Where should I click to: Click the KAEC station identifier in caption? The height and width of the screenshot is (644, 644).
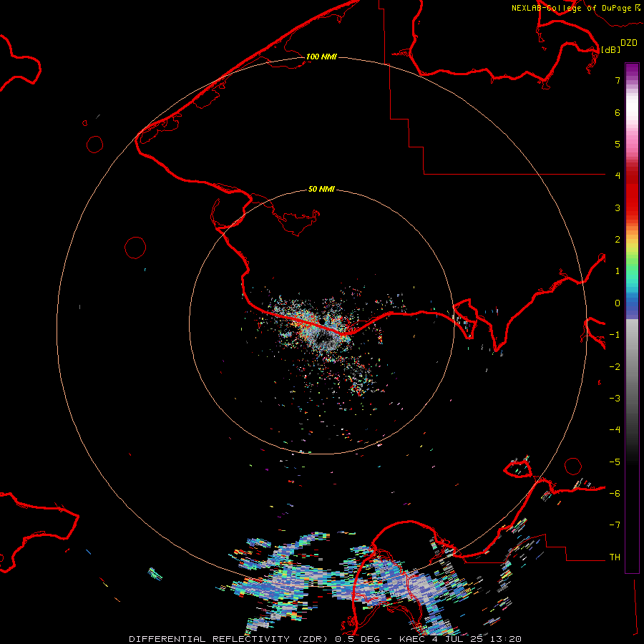413,639
